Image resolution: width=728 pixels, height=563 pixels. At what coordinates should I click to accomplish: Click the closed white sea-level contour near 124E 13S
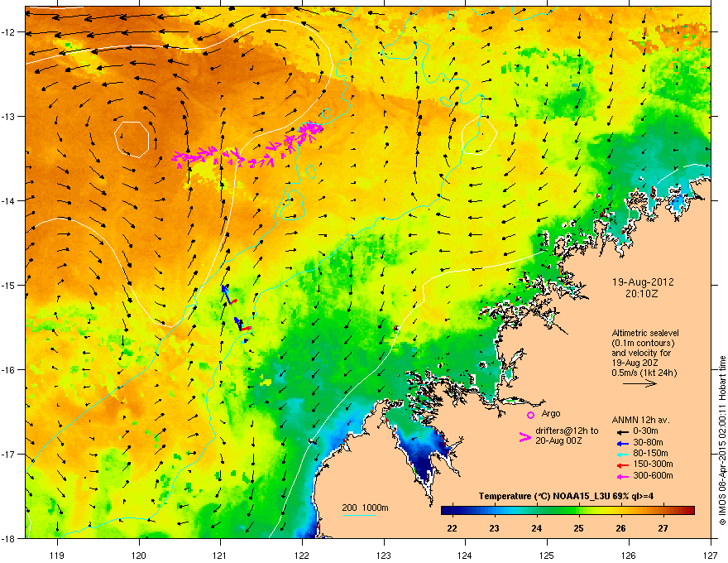[x=480, y=135]
